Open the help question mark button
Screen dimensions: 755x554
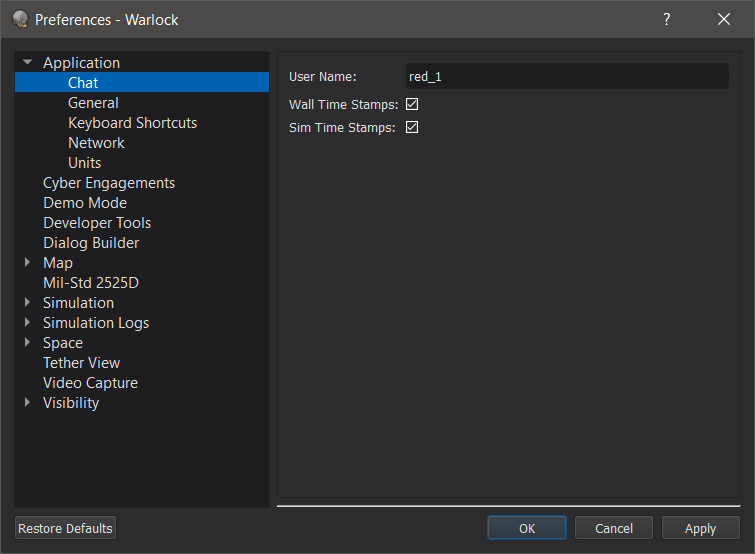[666, 19]
